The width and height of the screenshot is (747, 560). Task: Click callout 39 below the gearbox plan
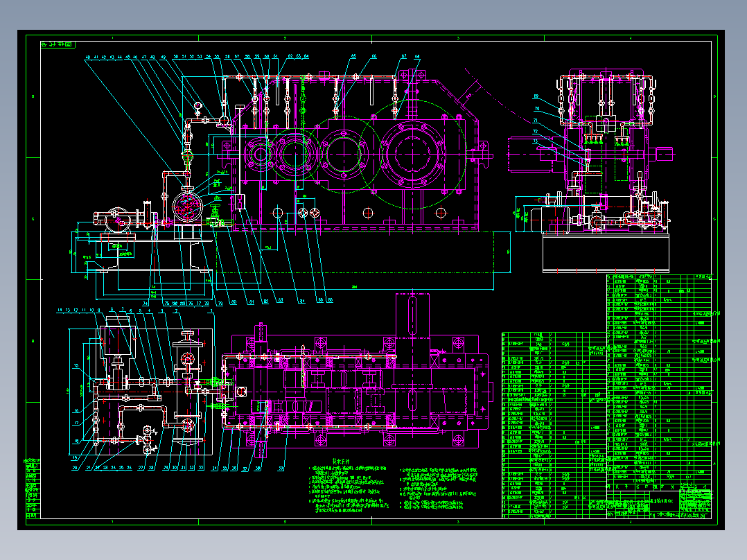coord(281,469)
